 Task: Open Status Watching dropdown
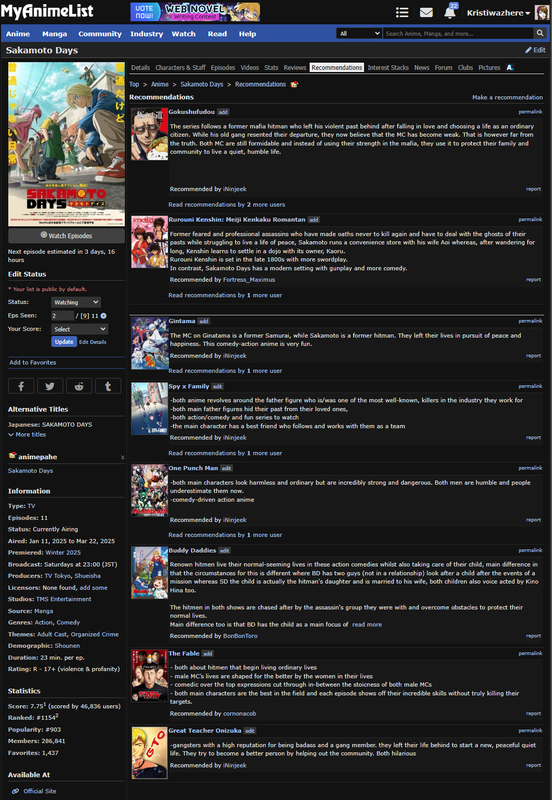pyautogui.click(x=76, y=302)
